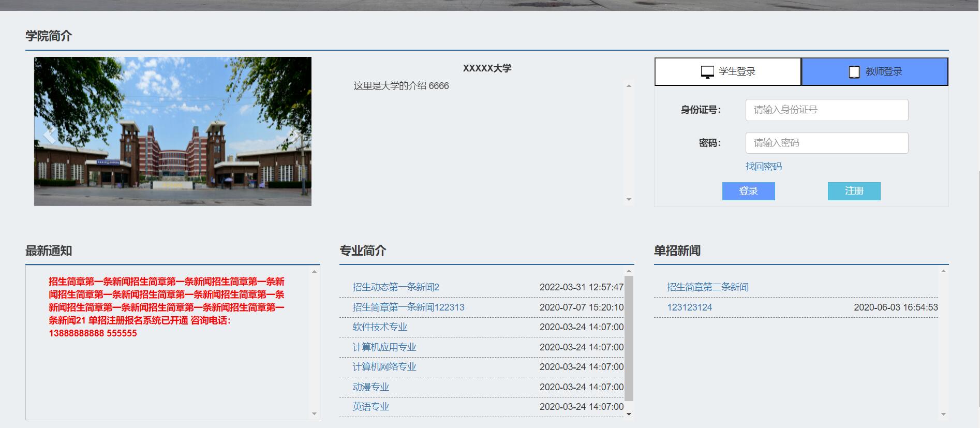Open 动漫专业 link
This screenshot has height=428, width=980.
coord(370,387)
